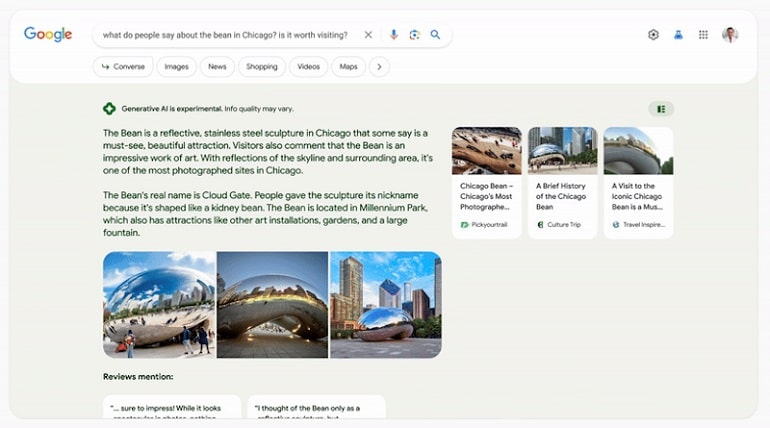Start voice search with microphone icon
The width and height of the screenshot is (770, 428).
[x=394, y=35]
